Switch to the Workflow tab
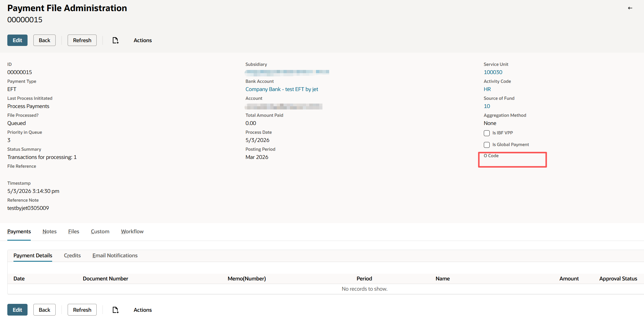 [132, 232]
